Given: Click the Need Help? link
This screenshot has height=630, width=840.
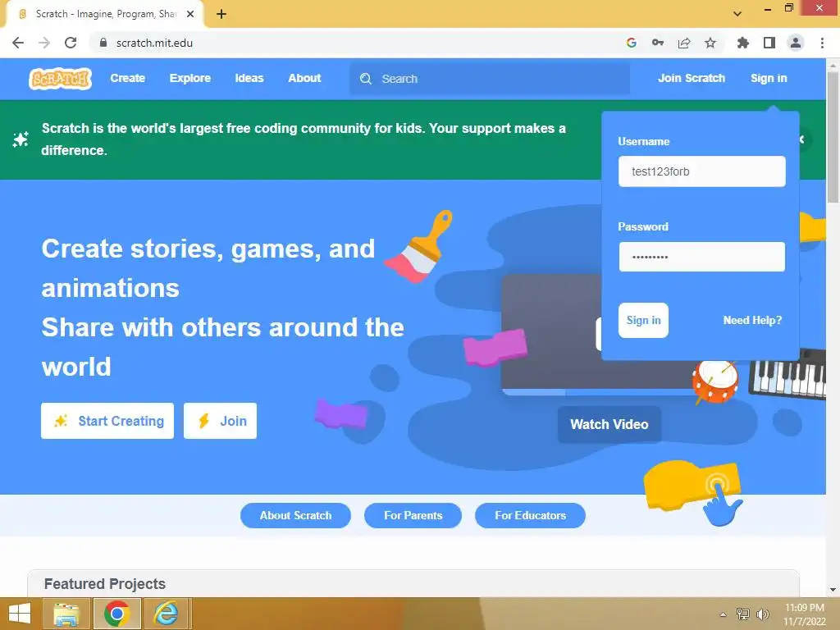Looking at the screenshot, I should tap(752, 321).
